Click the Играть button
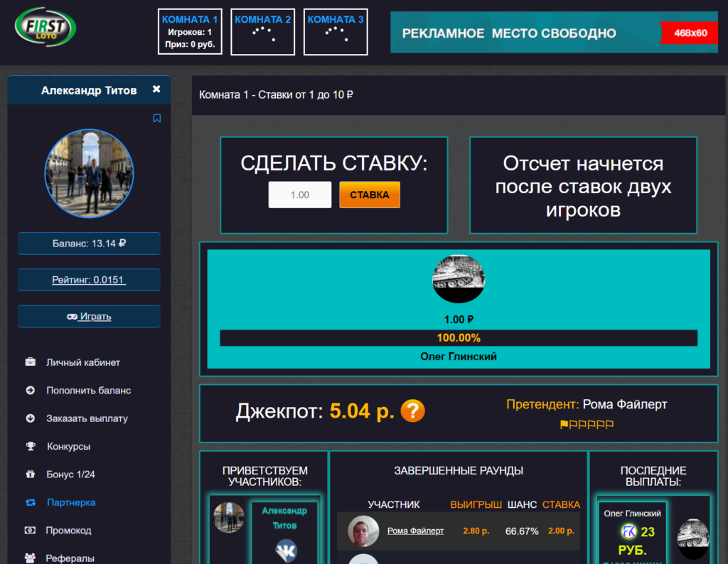728x564 pixels. pyautogui.click(x=89, y=316)
